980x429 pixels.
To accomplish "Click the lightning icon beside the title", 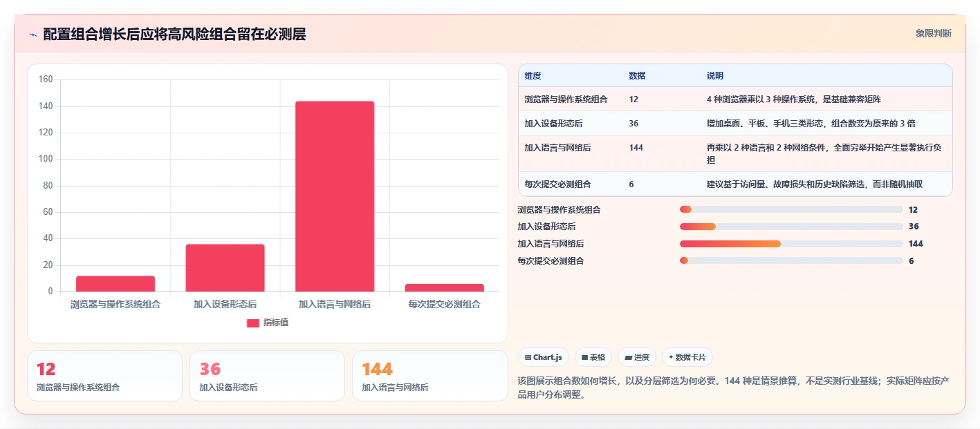I will click(33, 35).
